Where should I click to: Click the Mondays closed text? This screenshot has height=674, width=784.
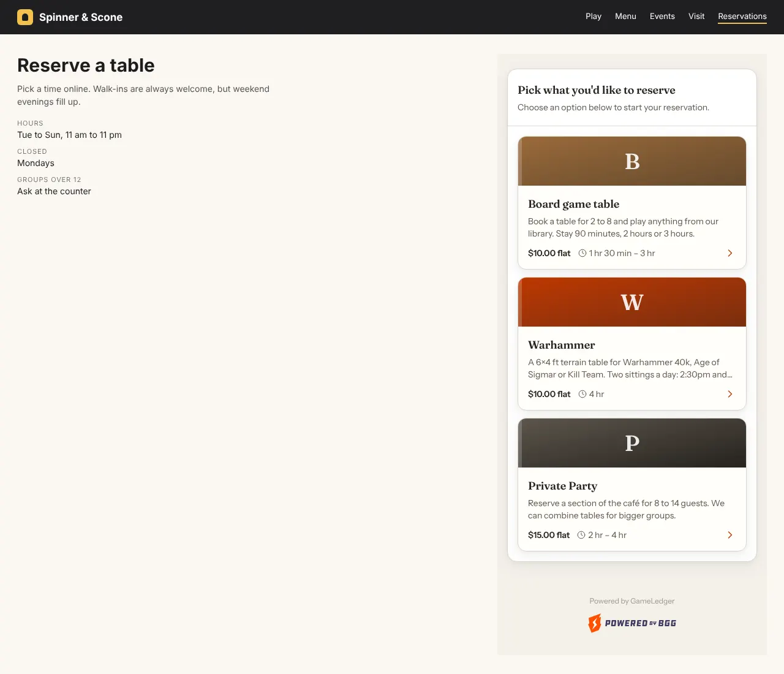tap(36, 163)
